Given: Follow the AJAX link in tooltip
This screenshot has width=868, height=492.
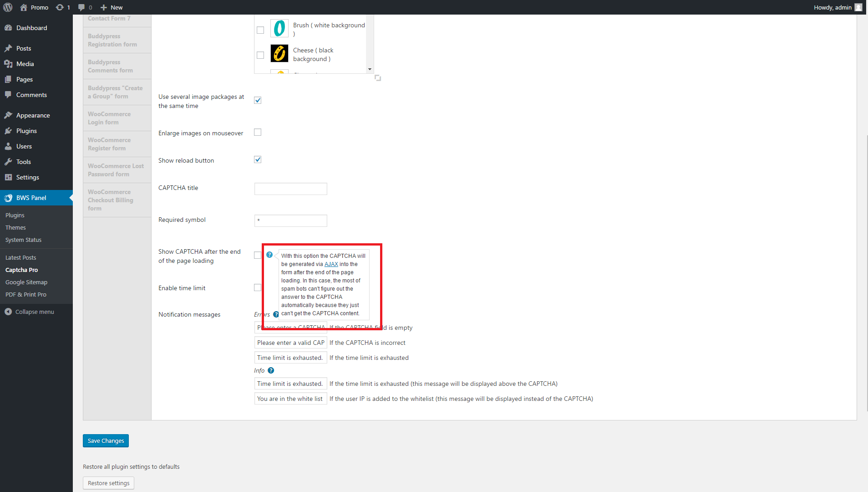Looking at the screenshot, I should [x=331, y=264].
